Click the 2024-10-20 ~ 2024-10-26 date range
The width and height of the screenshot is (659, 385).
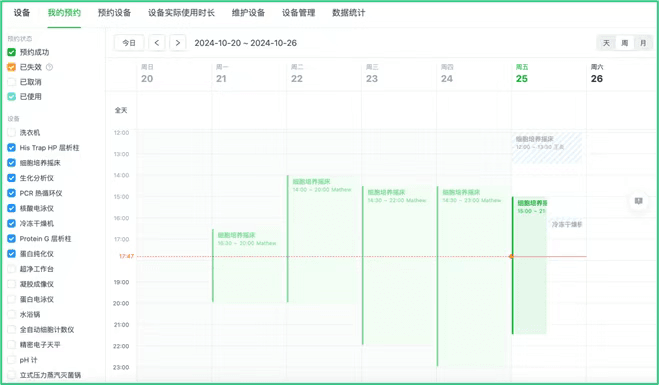click(x=245, y=43)
